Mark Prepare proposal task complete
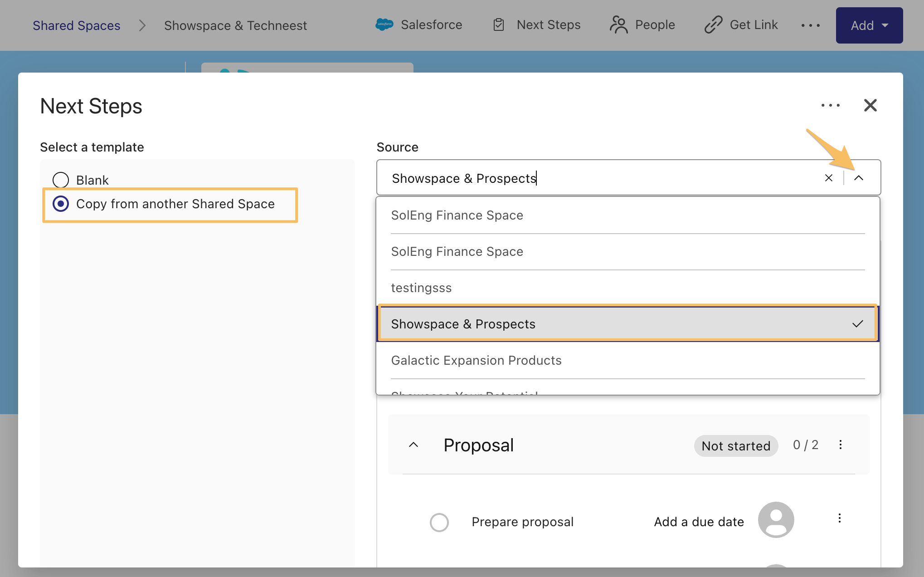 coord(439,522)
